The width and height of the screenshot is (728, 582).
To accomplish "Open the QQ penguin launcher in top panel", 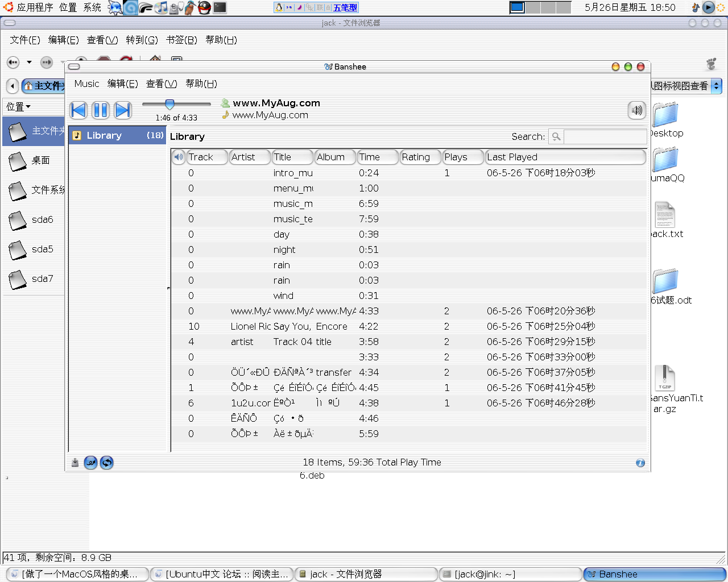I will click(204, 7).
